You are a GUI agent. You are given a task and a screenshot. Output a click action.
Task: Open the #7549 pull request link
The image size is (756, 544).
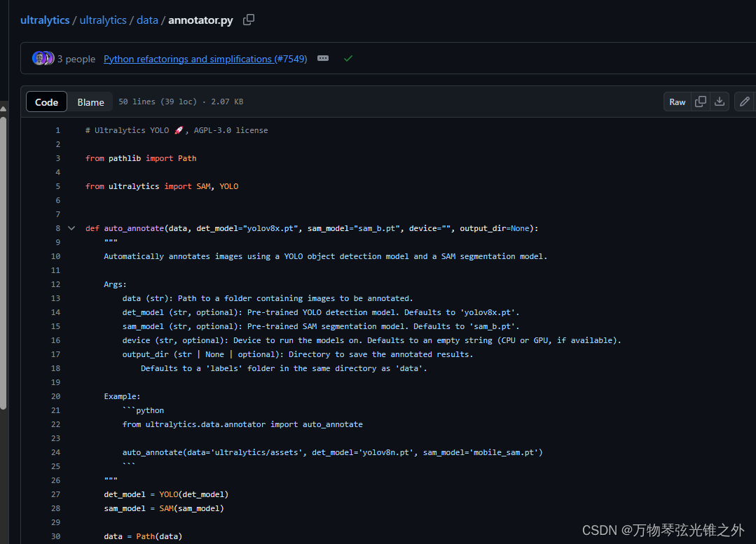[x=291, y=59]
